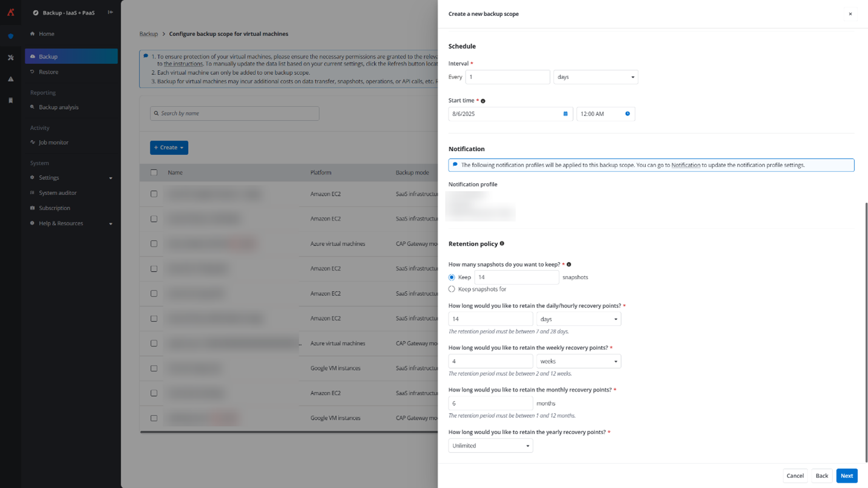Click the warning triangle icon in left rail
This screenshot has width=868, height=488.
coord(10,79)
